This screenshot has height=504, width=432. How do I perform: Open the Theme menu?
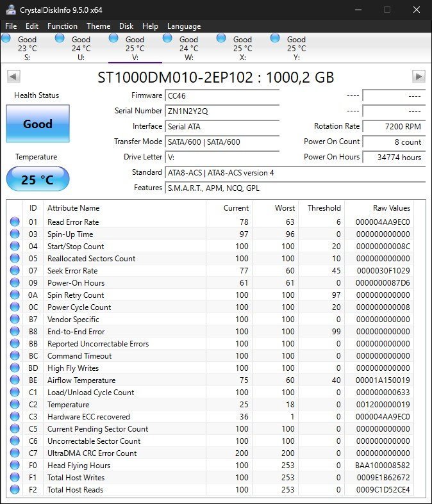[x=98, y=26]
